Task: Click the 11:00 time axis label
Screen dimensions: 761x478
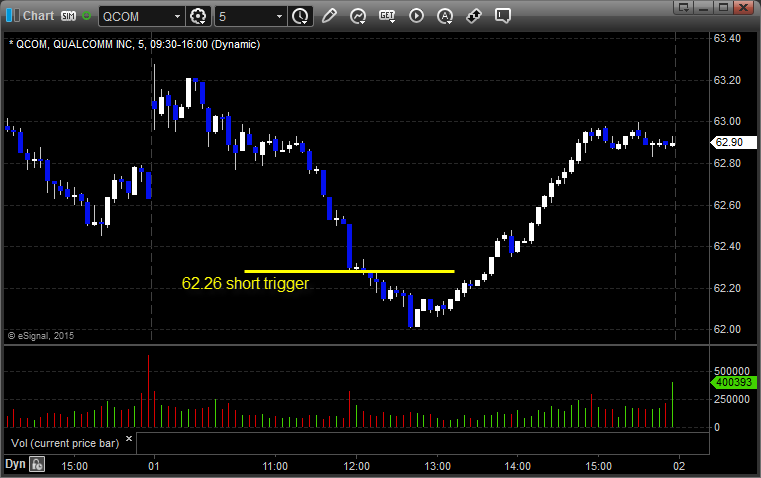Action: pos(275,466)
